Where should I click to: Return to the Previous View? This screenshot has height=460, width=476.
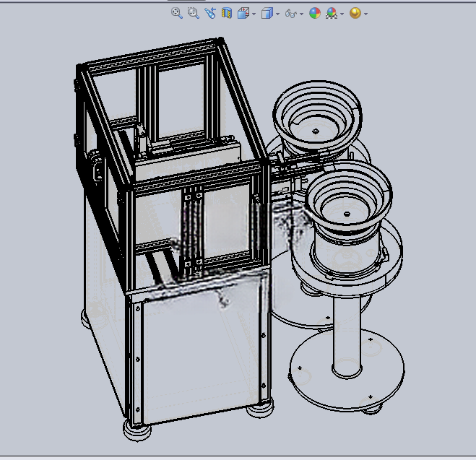tap(210, 13)
